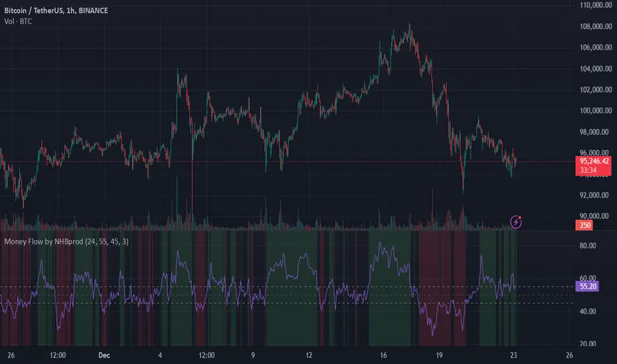The width and height of the screenshot is (617, 364).
Task: Click the 19 date label on time axis
Action: coord(439,355)
